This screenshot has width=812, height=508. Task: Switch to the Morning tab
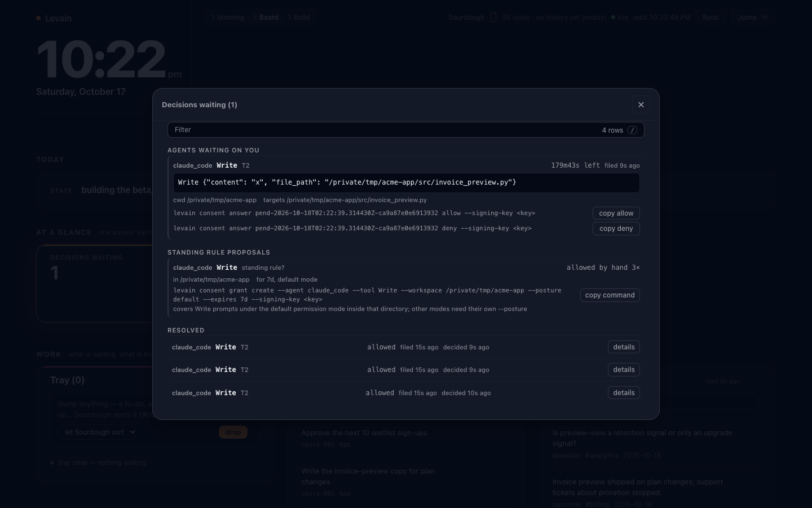pos(228,17)
